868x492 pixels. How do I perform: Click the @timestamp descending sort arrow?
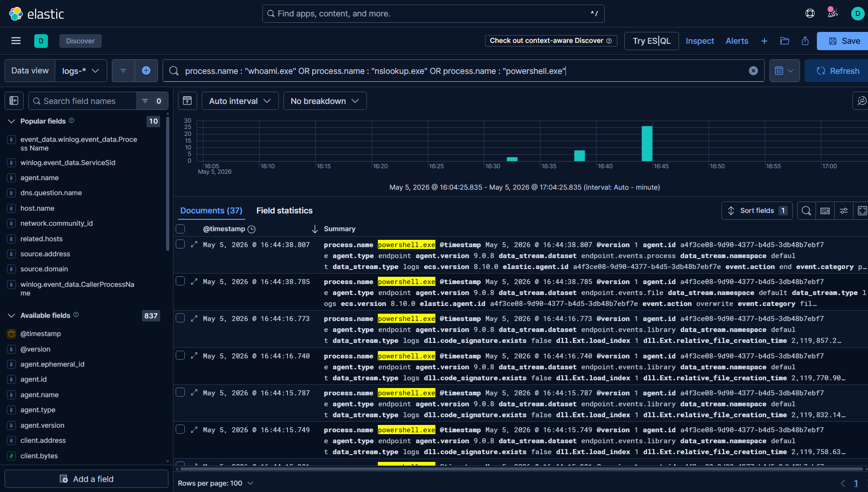coord(314,229)
